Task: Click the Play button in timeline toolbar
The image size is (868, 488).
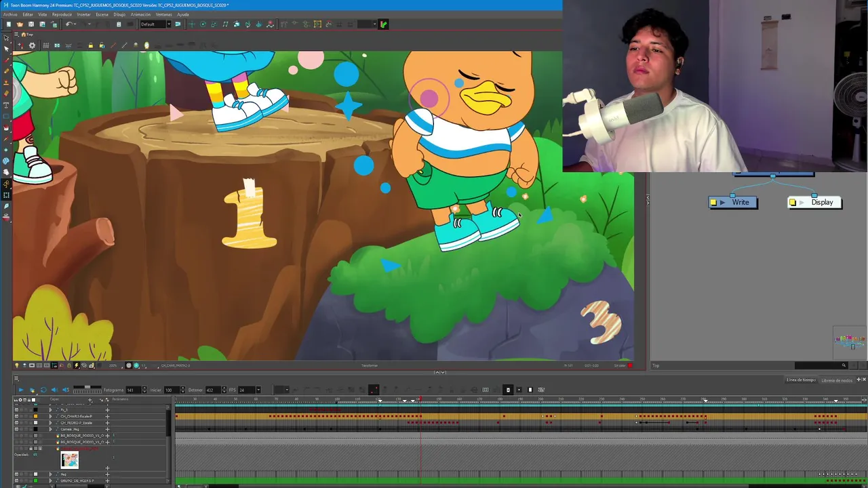Action: (21, 390)
